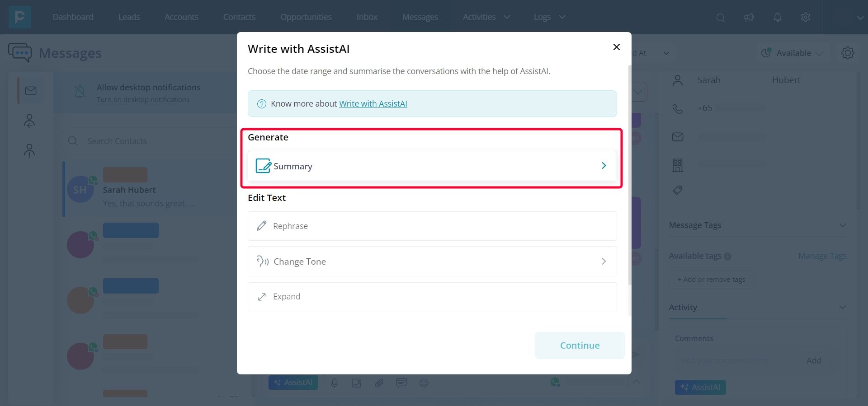Open the settings gear in top navigation

point(806,17)
